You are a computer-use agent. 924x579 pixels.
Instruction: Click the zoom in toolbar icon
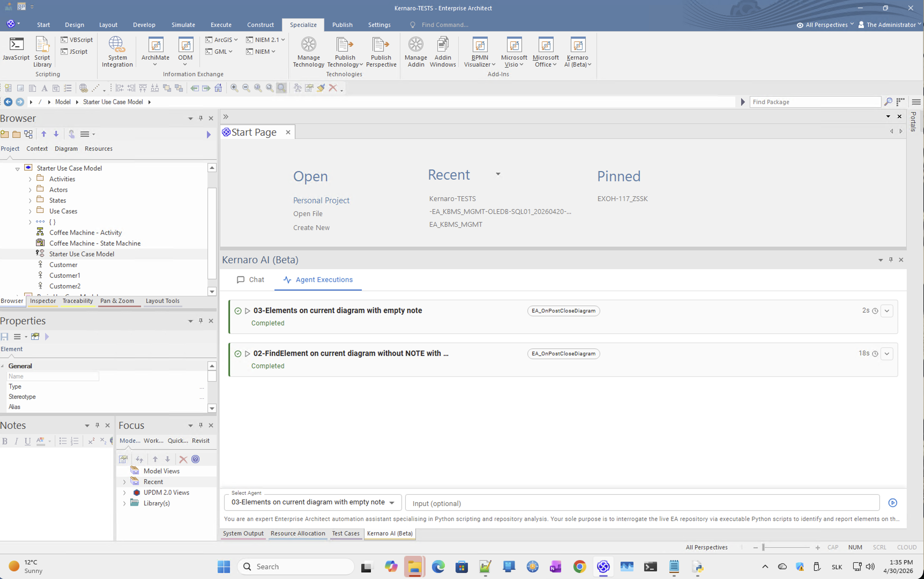click(234, 88)
